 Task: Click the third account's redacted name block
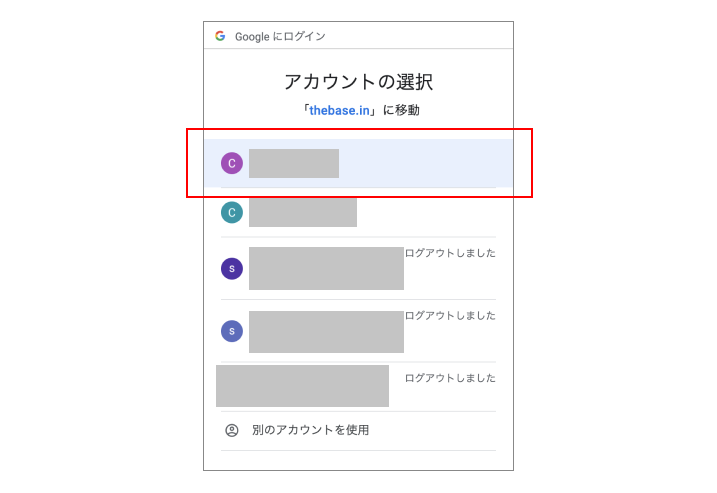point(326,268)
